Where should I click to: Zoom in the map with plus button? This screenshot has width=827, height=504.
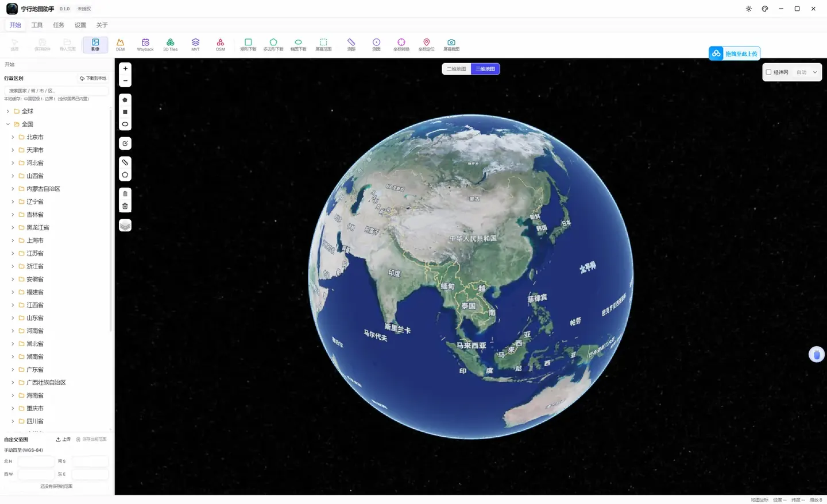125,68
